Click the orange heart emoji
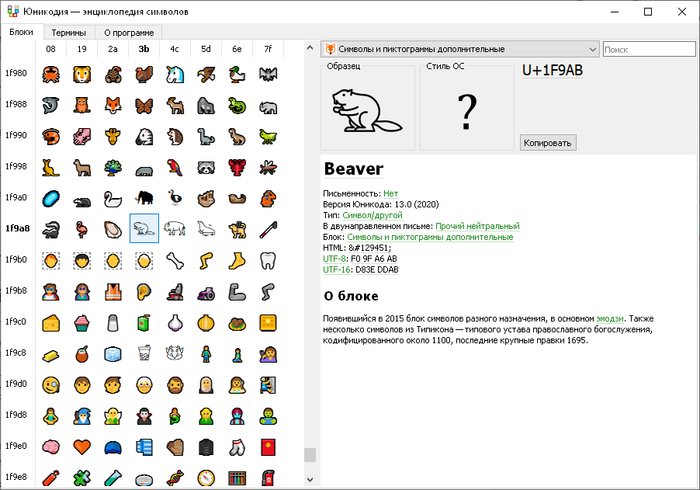The height and width of the screenshot is (490, 700). [x=82, y=446]
